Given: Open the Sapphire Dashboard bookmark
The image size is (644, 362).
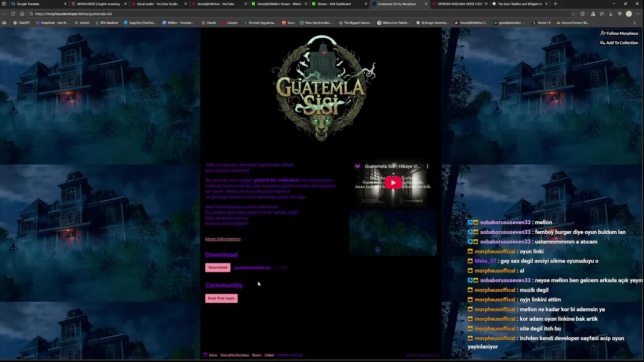Looking at the screenshot, I should pyautogui.click(x=140, y=23).
